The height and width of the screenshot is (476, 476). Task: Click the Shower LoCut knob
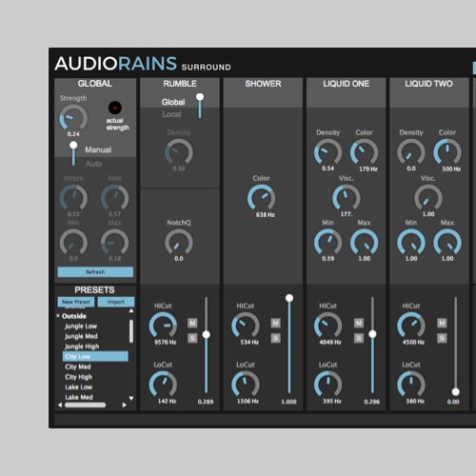246,385
